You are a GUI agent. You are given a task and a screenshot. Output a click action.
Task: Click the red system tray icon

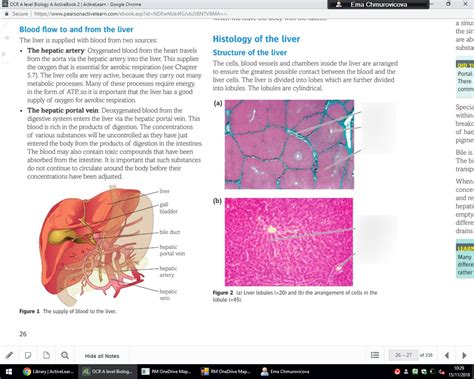tap(397, 372)
